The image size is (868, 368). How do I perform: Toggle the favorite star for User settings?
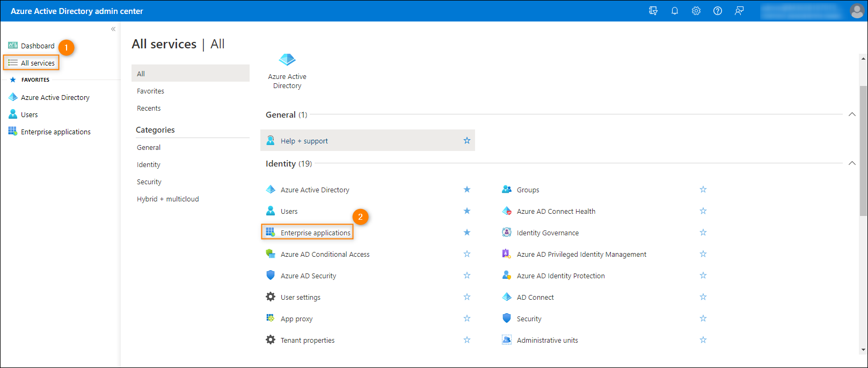467,297
